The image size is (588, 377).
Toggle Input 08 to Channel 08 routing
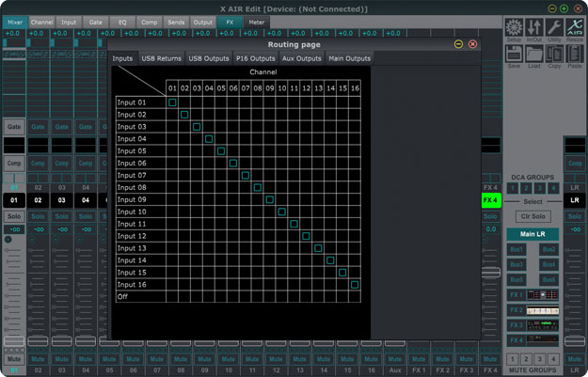(x=257, y=187)
